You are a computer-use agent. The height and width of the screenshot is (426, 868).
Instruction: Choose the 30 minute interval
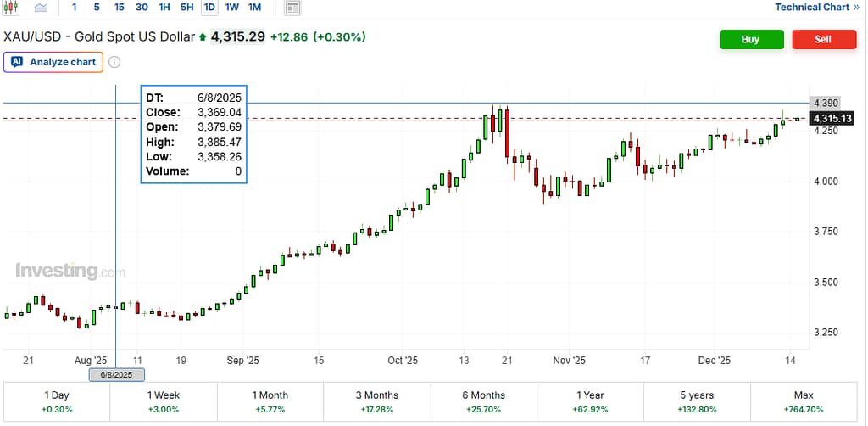coord(142,8)
